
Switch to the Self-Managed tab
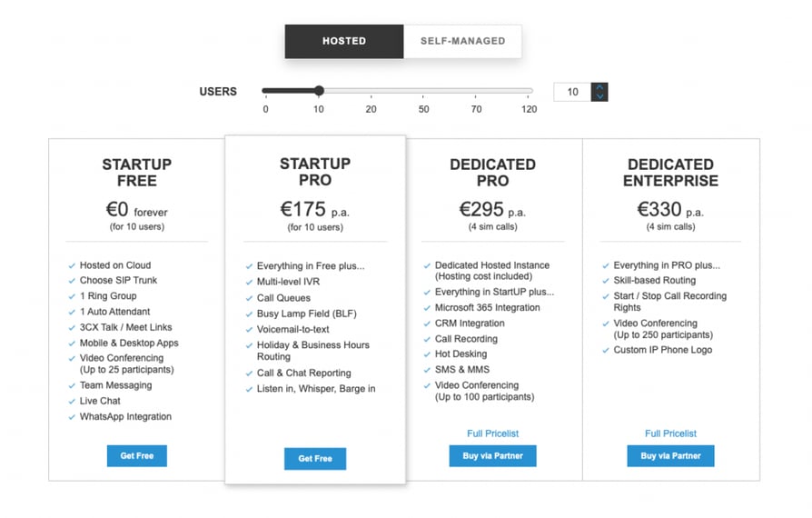point(462,41)
